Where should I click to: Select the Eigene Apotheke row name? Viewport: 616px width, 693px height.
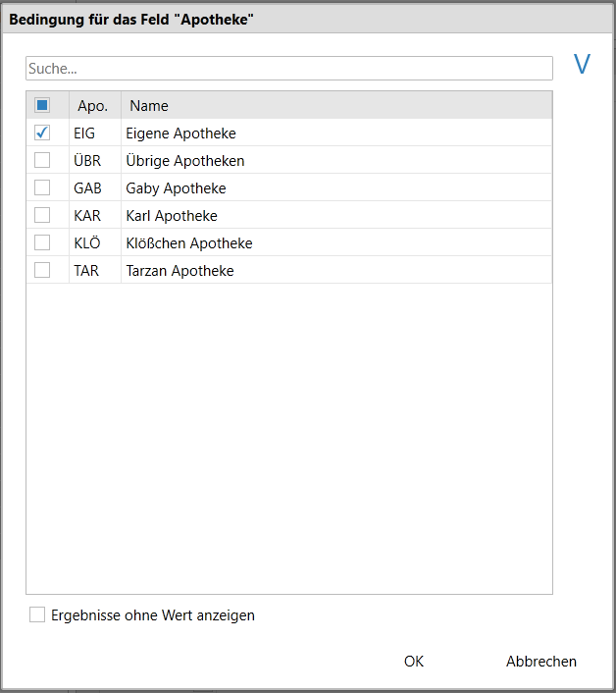(x=181, y=133)
